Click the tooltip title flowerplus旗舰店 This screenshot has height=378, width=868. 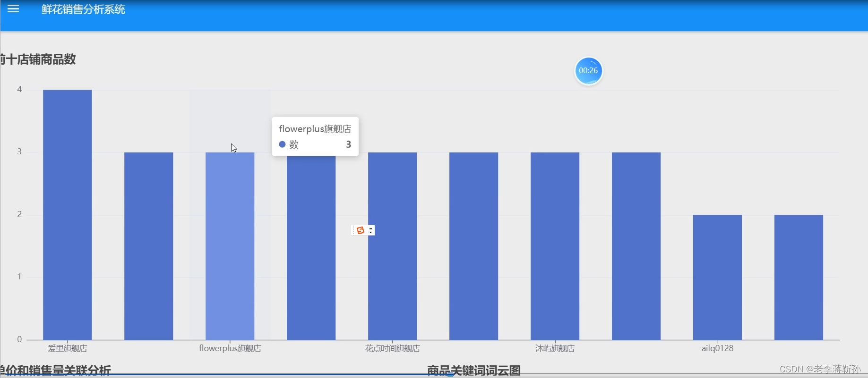coord(315,129)
